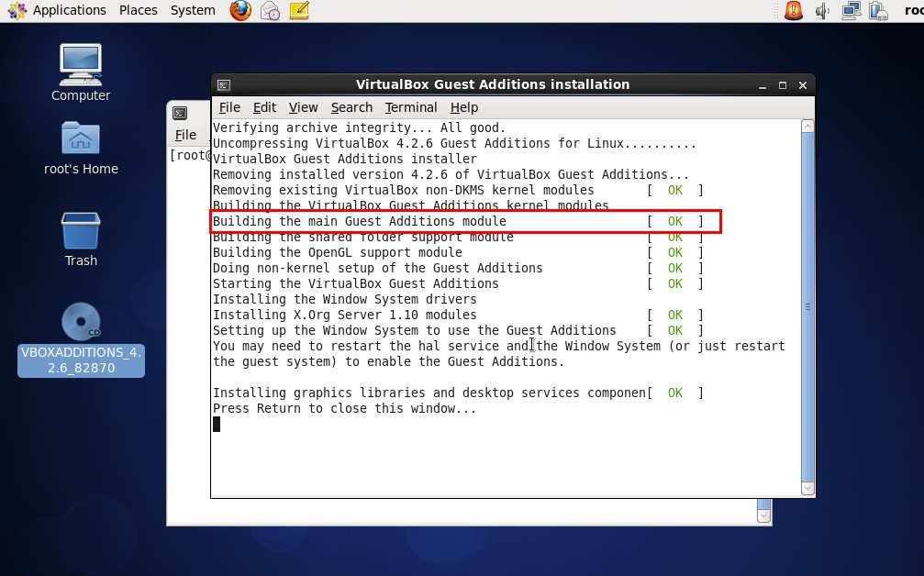The width and height of the screenshot is (924, 576).
Task: Click the installation window vertical scrollbar thumb
Action: tap(807, 307)
